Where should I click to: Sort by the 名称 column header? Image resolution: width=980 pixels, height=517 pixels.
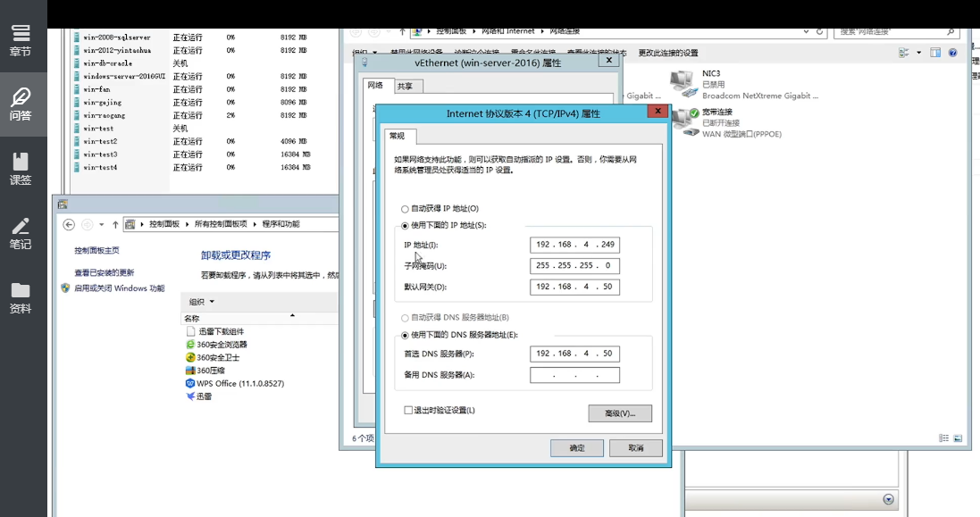(x=192, y=319)
